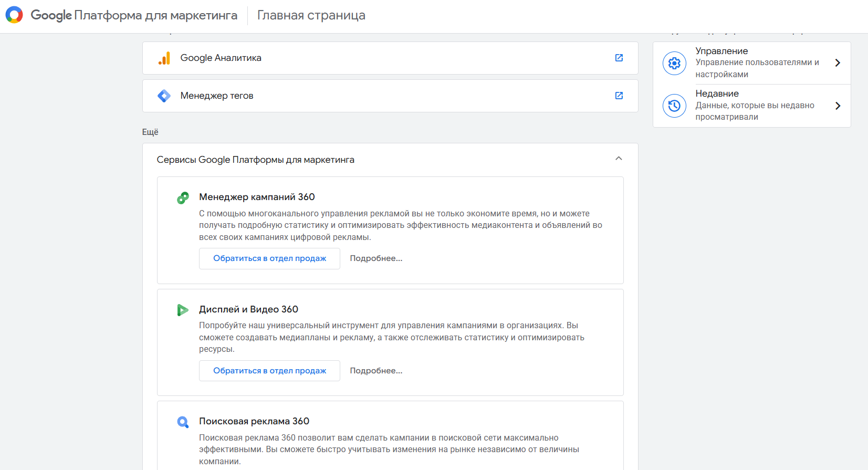Click the Дисплей и Видео 360 title
868x470 pixels.
(248, 309)
